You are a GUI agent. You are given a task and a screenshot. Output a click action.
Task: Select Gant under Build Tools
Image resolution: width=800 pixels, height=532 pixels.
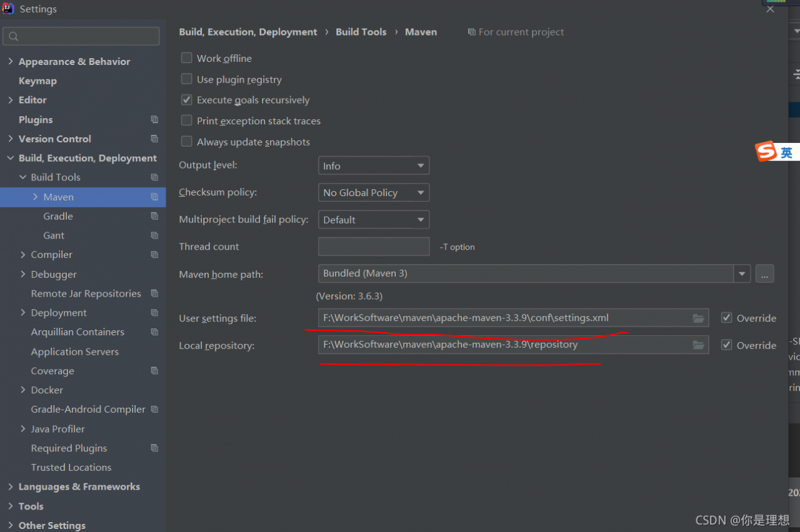click(x=54, y=235)
